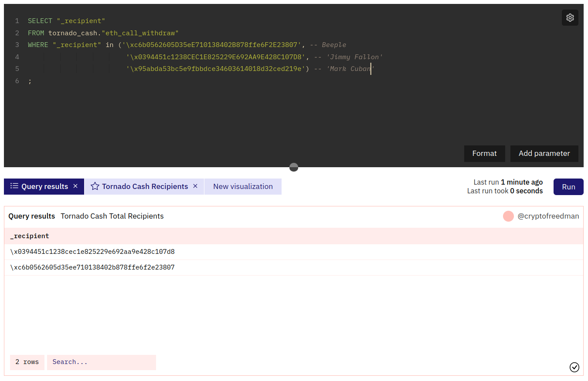588x381 pixels.
Task: Click the 'Jimmy Fallon' comment in editor
Action: pos(348,57)
